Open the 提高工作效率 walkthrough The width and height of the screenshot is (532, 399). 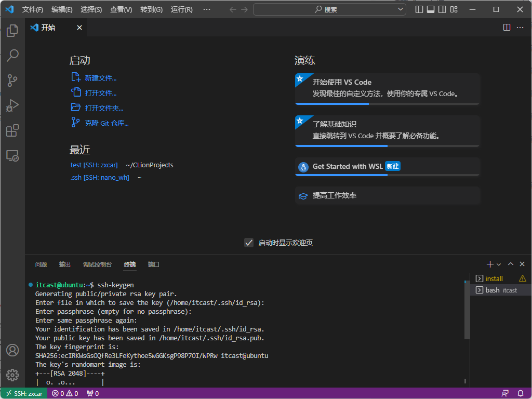point(387,195)
